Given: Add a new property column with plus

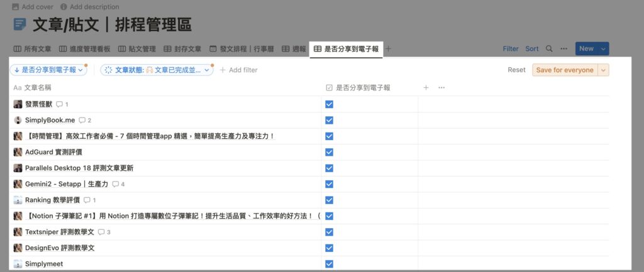Looking at the screenshot, I should (x=426, y=87).
